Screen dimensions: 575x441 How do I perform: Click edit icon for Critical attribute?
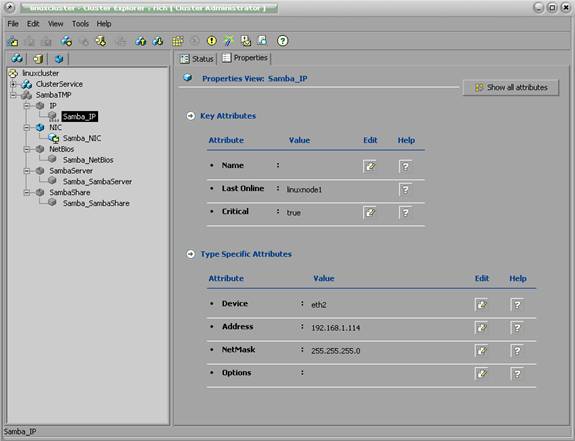point(370,213)
